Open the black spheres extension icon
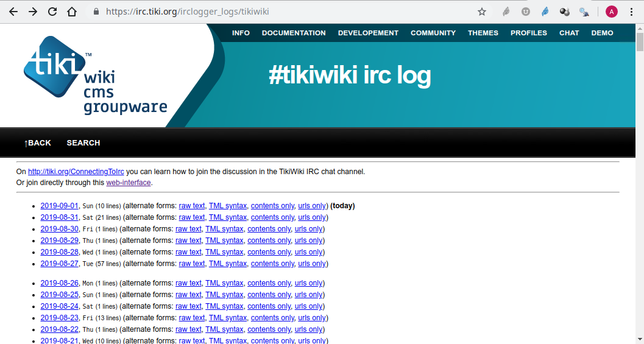Viewport: 644px width, 344px height. click(565, 12)
